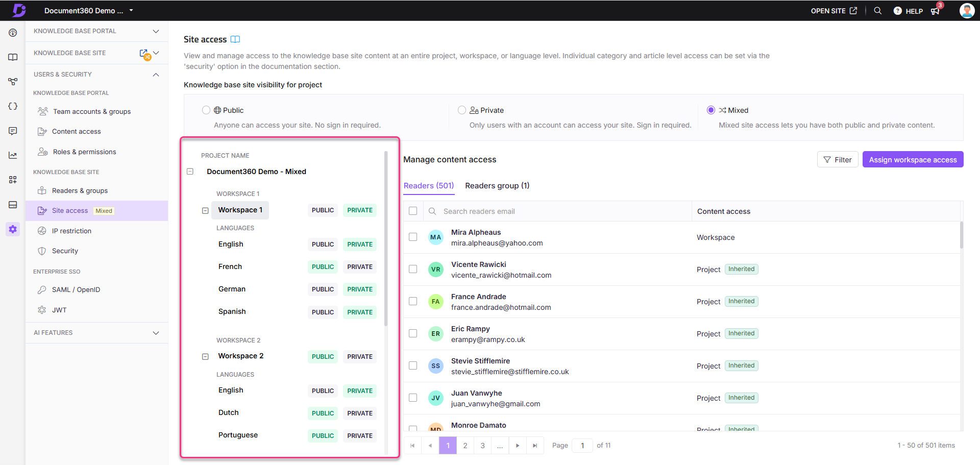
Task: Click the API curly braces icon
Action: click(x=13, y=106)
